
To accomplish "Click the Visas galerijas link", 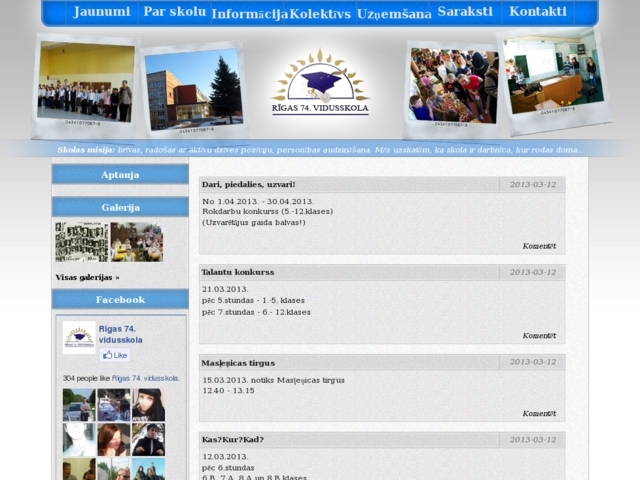I will 87,277.
